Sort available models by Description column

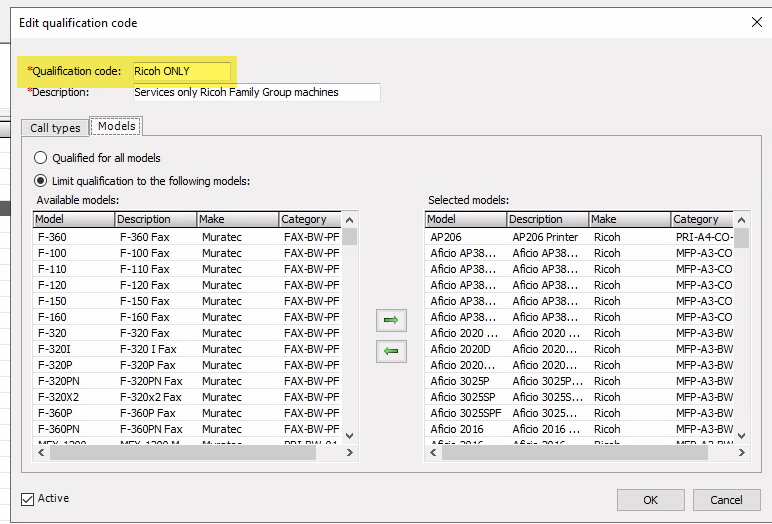point(156,219)
